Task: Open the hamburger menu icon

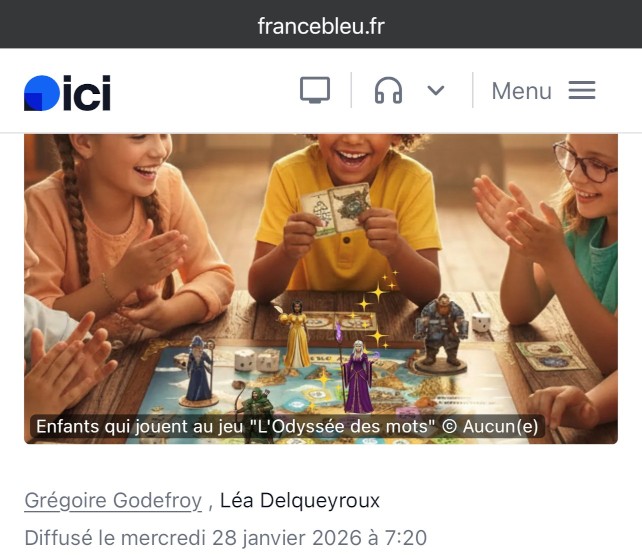Action: 582,90
